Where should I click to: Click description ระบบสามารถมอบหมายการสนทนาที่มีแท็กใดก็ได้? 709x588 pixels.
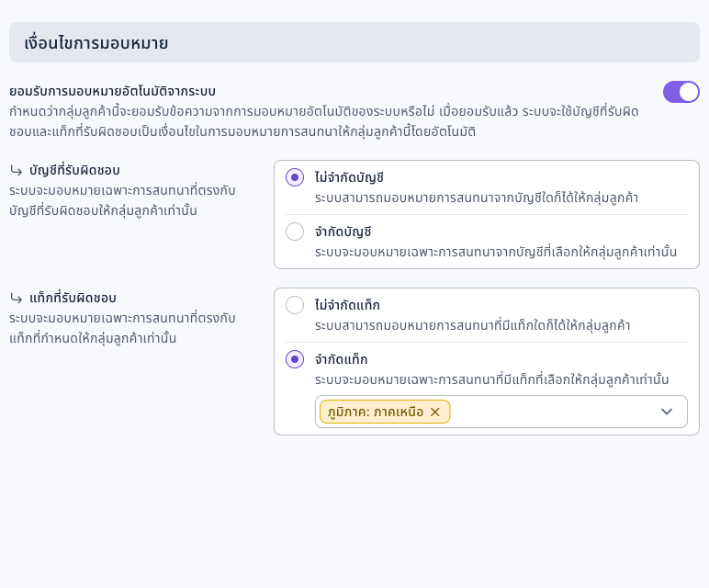[x=473, y=325]
